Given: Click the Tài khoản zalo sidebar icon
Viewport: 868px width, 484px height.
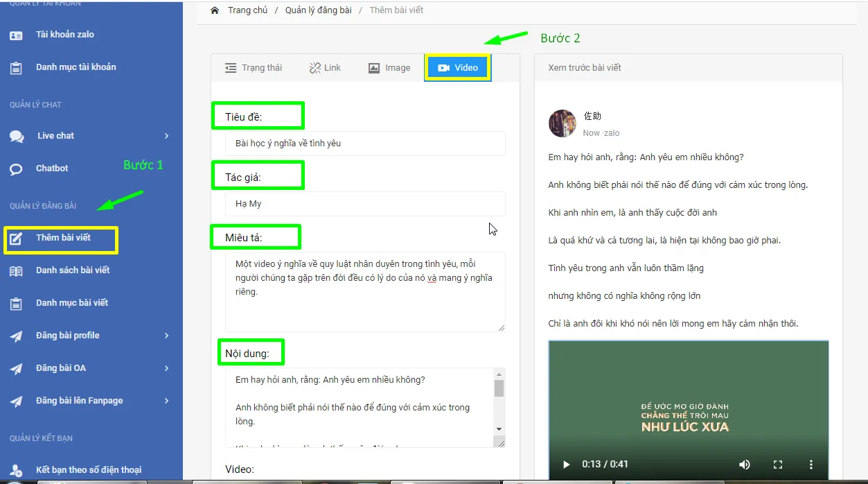Looking at the screenshot, I should 16,35.
